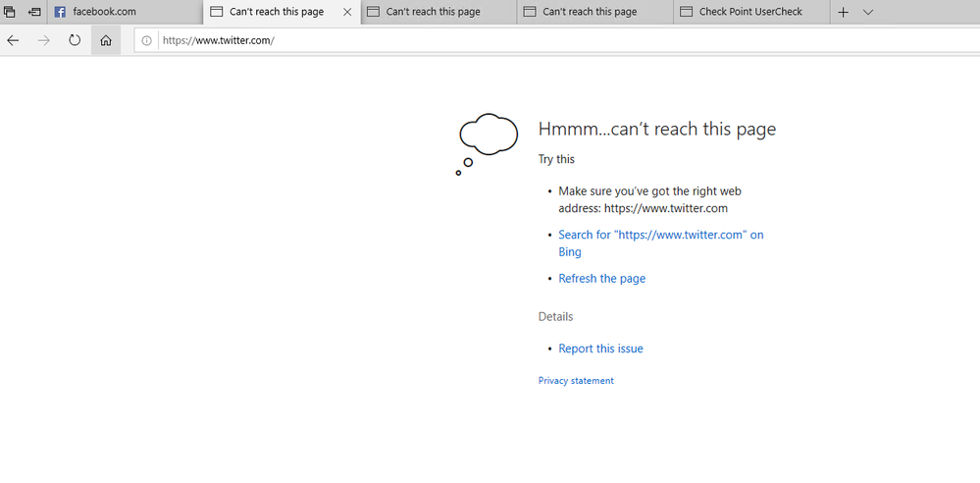Expand the Details section

[x=555, y=316]
